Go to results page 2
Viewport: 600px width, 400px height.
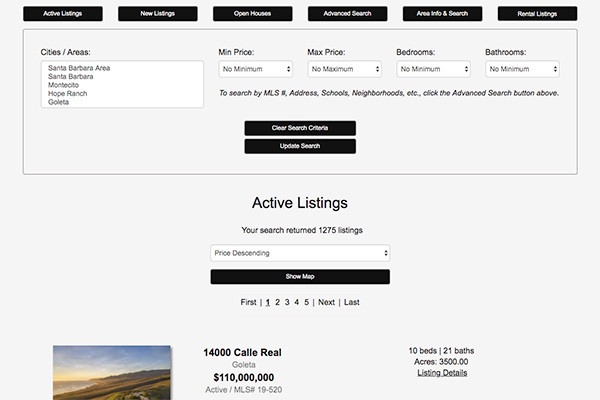pos(277,302)
